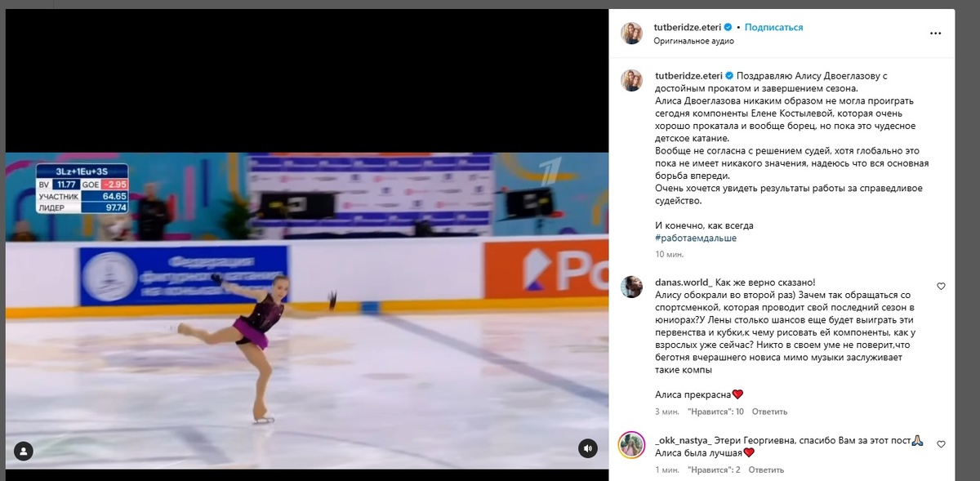Follow the account via Подписаться
980x481 pixels.
(x=774, y=27)
